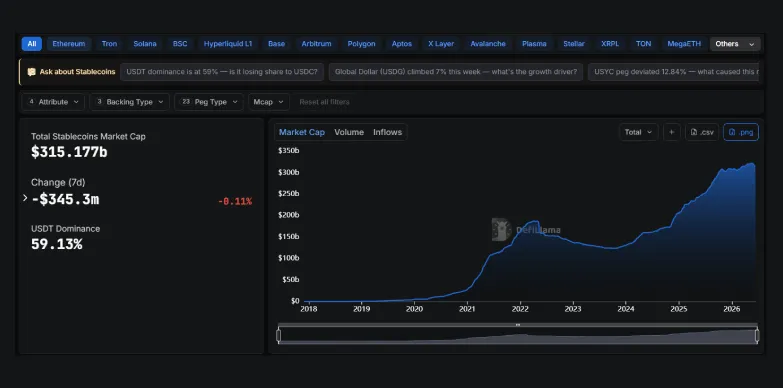Filter stablecoins by Hyperliquid L1
The height and width of the screenshot is (388, 783).
coord(228,44)
